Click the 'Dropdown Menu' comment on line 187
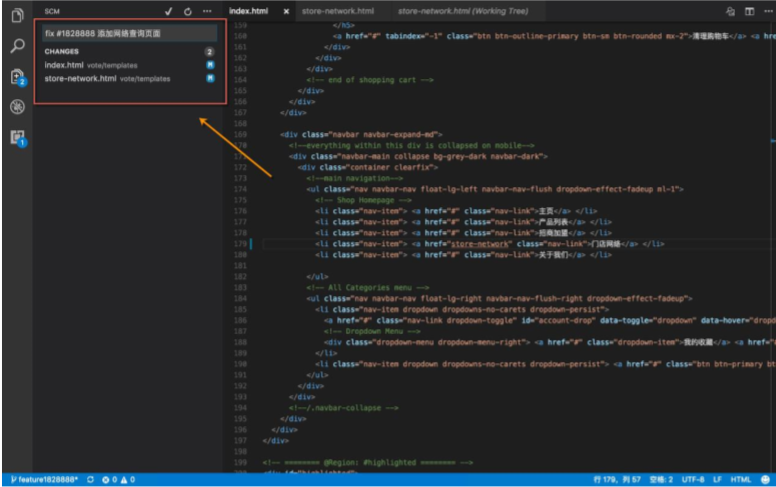 (x=372, y=331)
